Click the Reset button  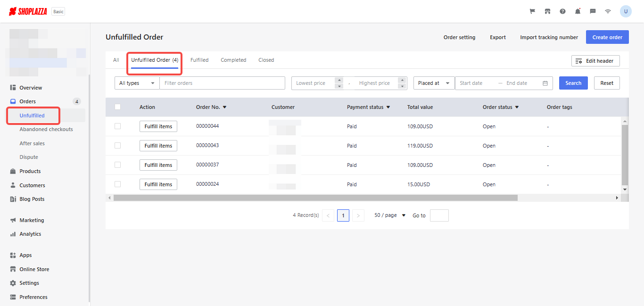tap(607, 83)
